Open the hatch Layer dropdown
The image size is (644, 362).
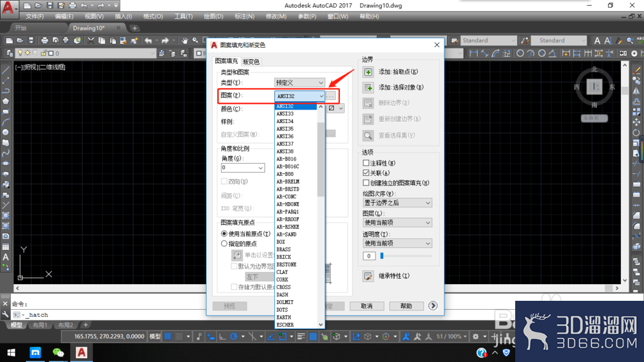pyautogui.click(x=397, y=223)
